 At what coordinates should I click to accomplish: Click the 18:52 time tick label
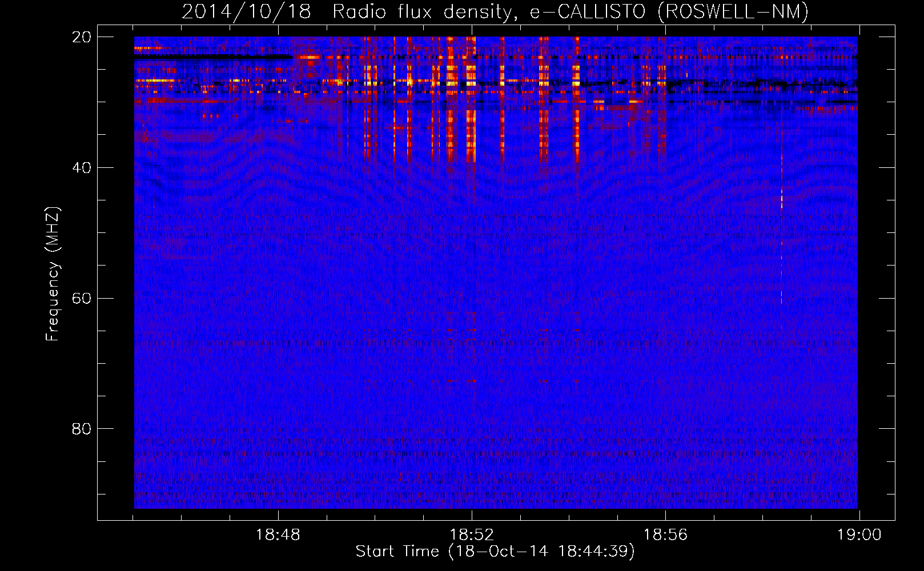coord(472,535)
